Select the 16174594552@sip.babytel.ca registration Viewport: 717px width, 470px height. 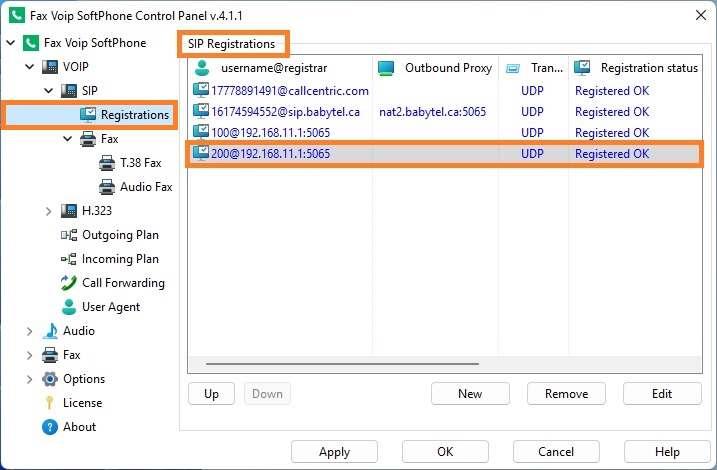tap(285, 112)
